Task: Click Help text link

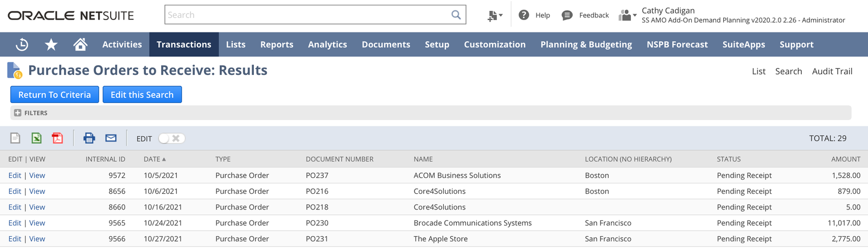Action: pyautogui.click(x=542, y=15)
